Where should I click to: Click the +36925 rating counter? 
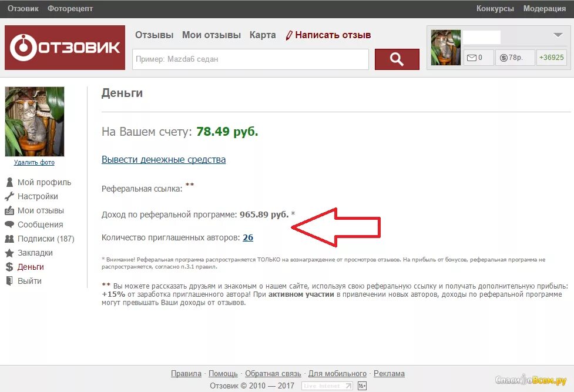(x=551, y=58)
